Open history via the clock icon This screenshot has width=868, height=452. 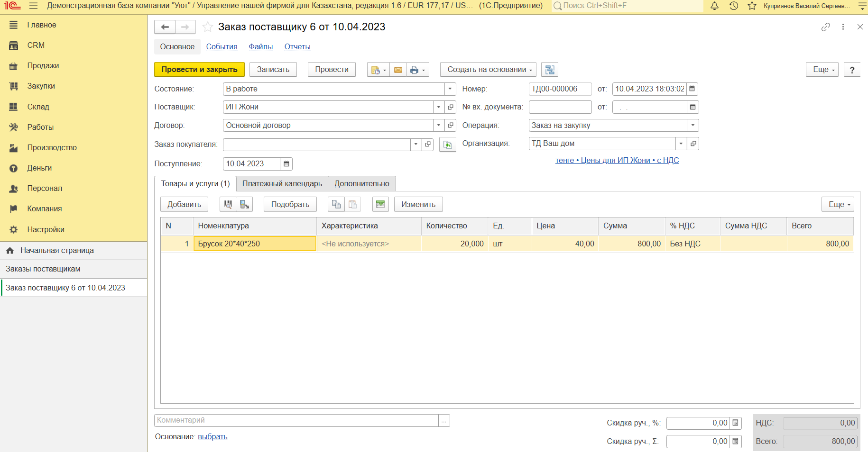coord(733,6)
